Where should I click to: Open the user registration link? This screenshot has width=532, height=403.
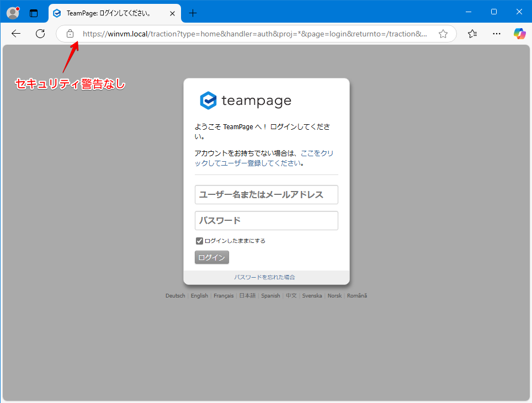264,158
